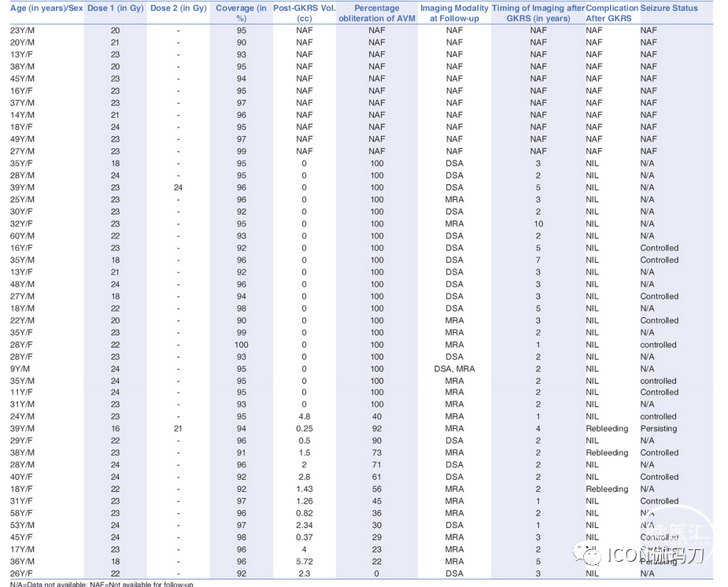Click the post-GKRS volume "2.3"
The height and width of the screenshot is (587, 728).
pyautogui.click(x=304, y=574)
